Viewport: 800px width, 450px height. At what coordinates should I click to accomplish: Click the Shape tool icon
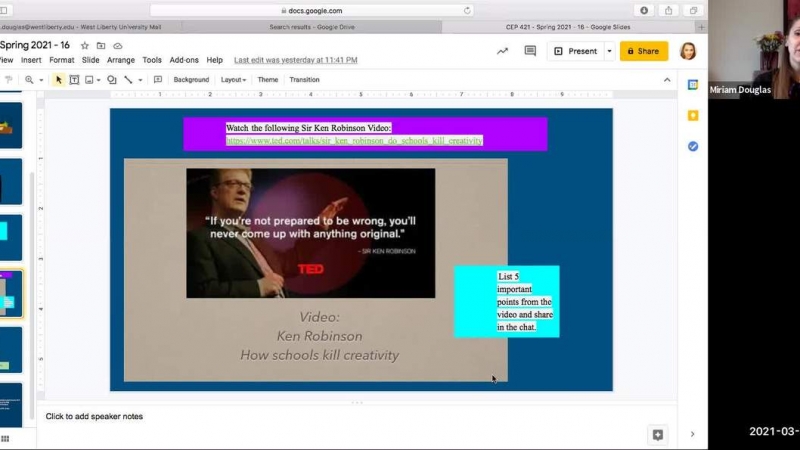(x=110, y=80)
